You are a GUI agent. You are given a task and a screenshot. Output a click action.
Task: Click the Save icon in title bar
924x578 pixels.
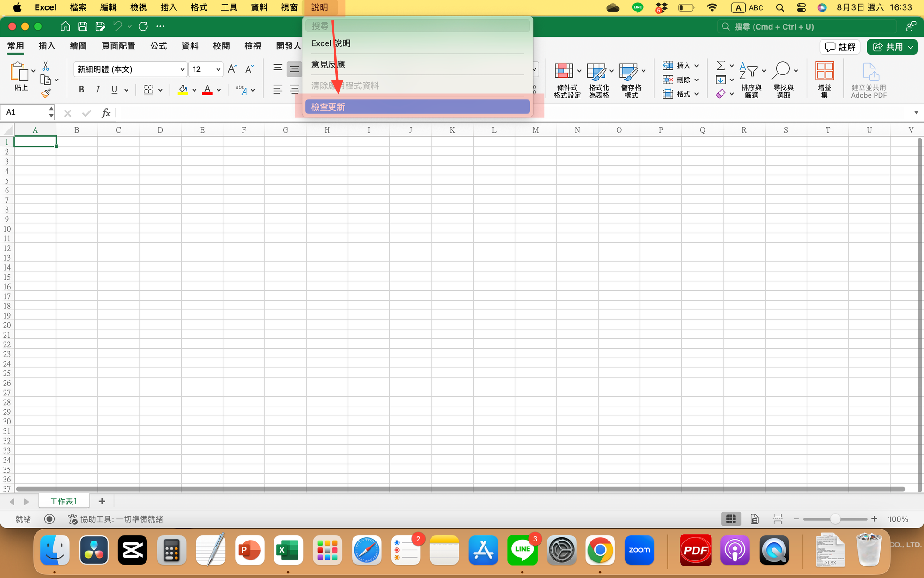pos(83,26)
